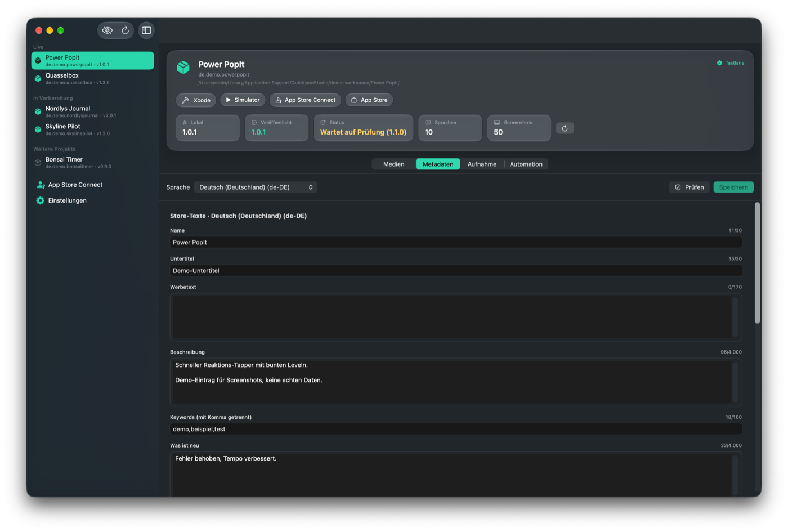Open Bonsai Timer project
This screenshot has height=532, width=788.
(93, 163)
